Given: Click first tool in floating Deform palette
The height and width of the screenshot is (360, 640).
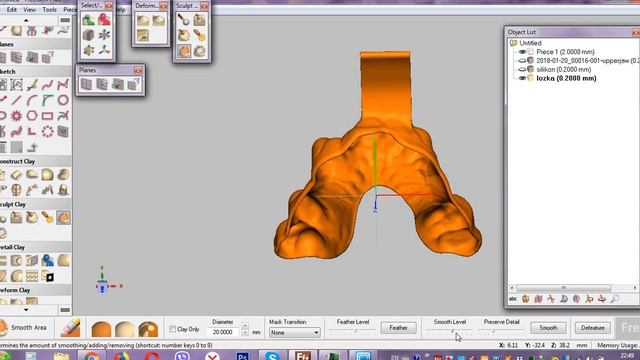Looking at the screenshot, I should 143,20.
